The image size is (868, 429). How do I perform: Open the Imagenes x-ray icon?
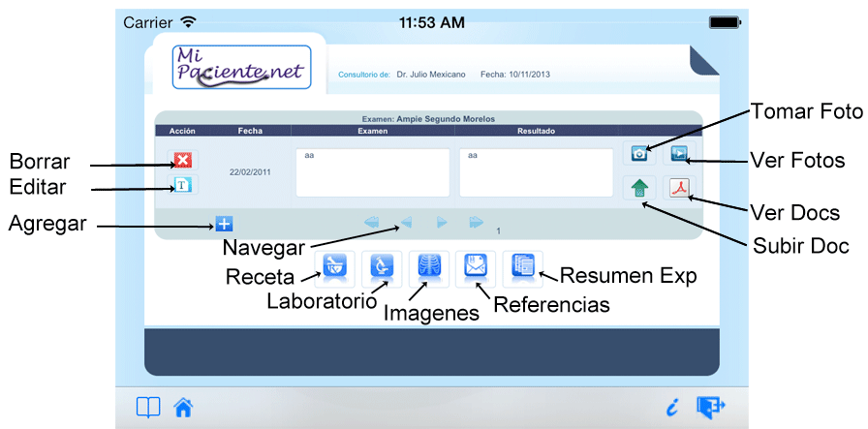tap(428, 268)
